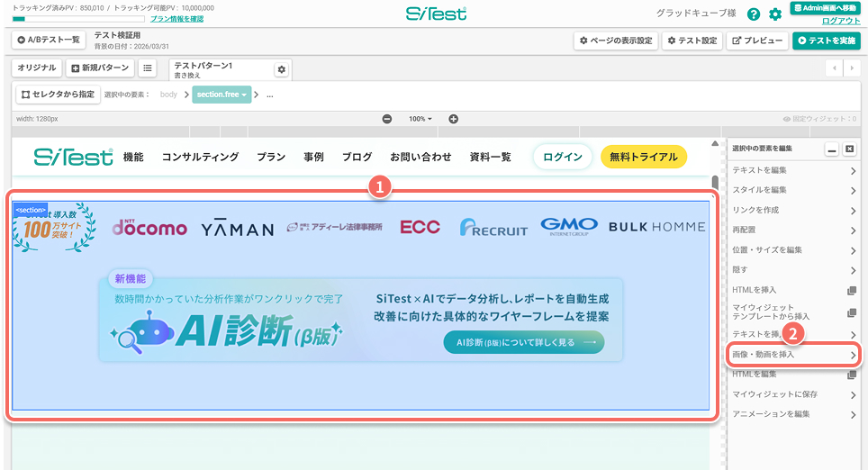Open the section.free dropdown

coord(222,95)
